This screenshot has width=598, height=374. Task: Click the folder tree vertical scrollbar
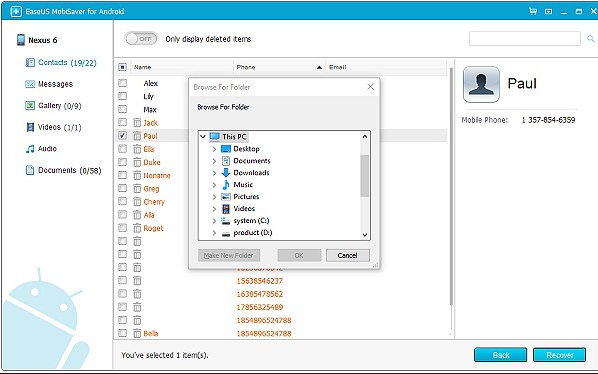[x=365, y=186]
